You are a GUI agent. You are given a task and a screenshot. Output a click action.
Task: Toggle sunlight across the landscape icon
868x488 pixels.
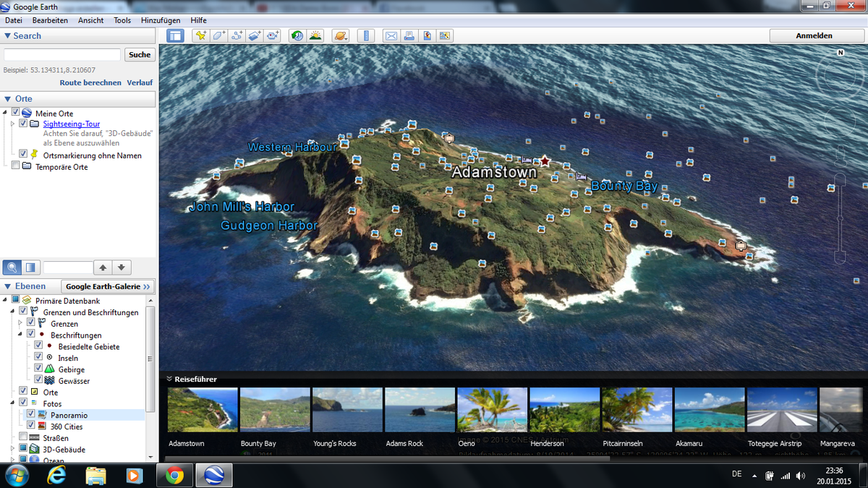315,35
